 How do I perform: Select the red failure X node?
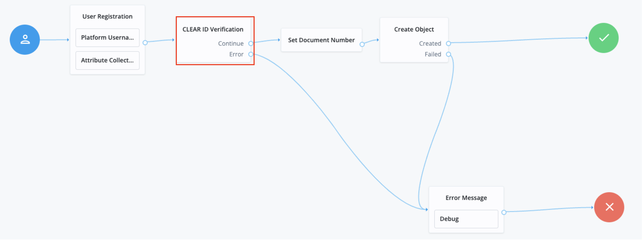pyautogui.click(x=609, y=207)
